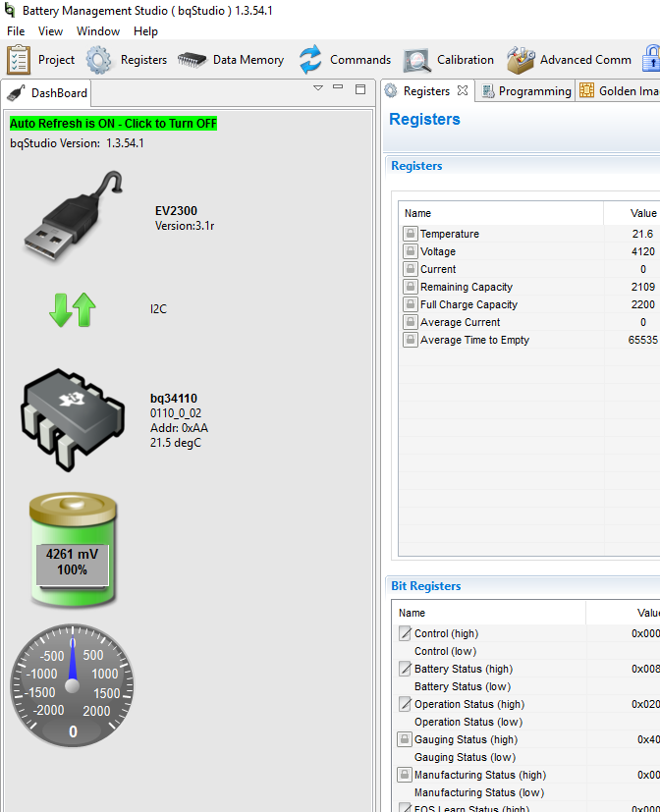Select the Temperature value 21.6

click(x=642, y=234)
